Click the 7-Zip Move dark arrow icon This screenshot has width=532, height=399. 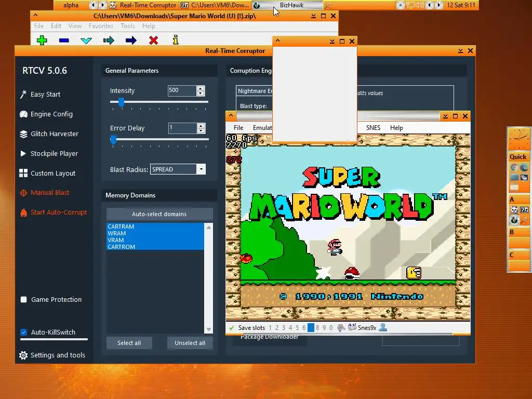pyautogui.click(x=131, y=41)
